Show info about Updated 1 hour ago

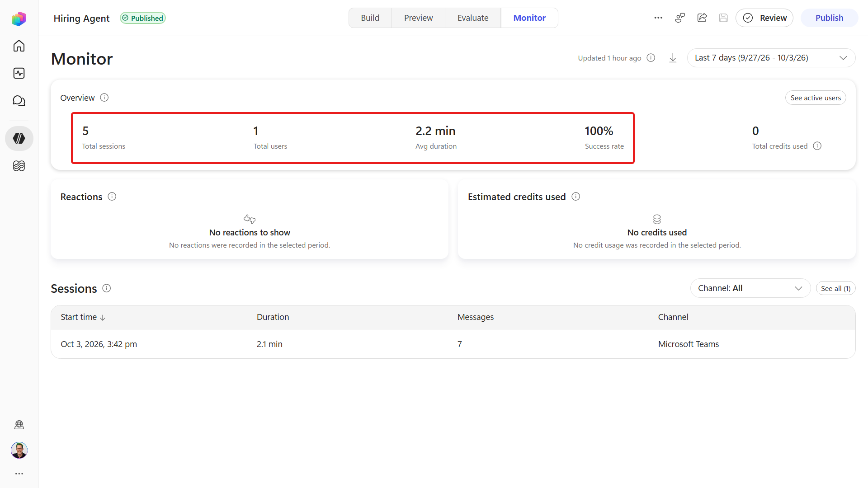coord(651,58)
